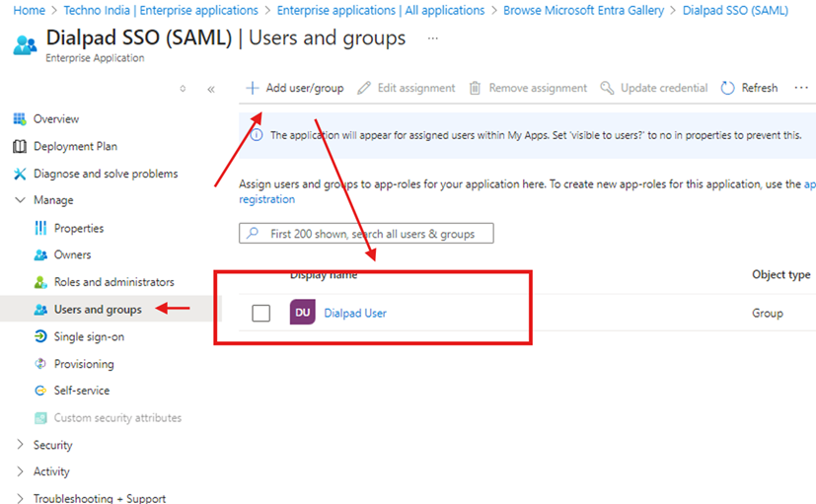Screen dimensions: 816x504
Task: Open Self-service under Manage
Action: (x=82, y=391)
